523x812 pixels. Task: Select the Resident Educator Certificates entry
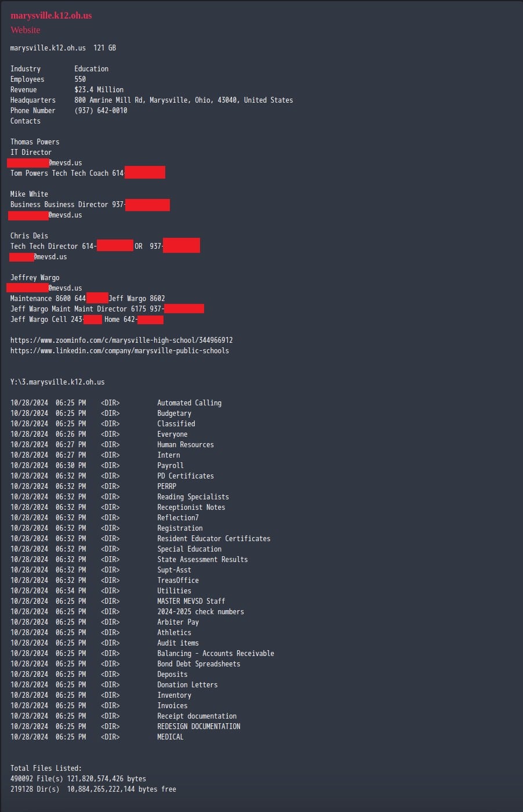coord(214,539)
